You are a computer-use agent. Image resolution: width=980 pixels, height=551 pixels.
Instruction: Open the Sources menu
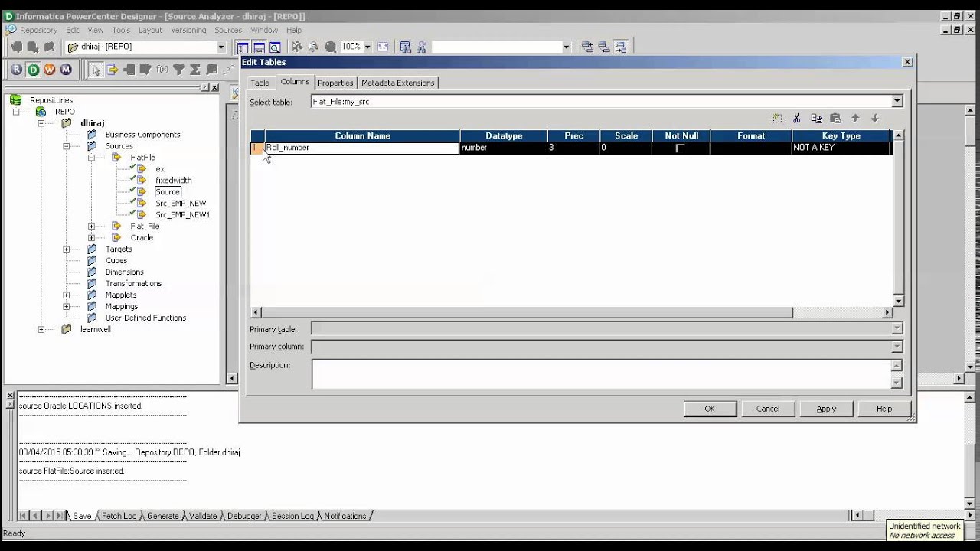[228, 31]
